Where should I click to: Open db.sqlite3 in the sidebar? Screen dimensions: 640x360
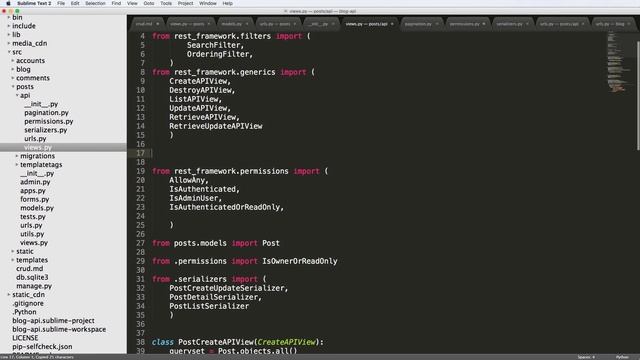pos(32,277)
